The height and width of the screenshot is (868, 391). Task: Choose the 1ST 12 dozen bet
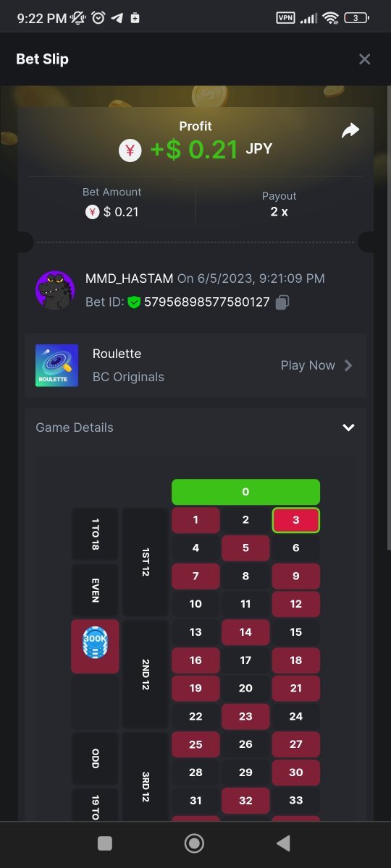click(x=146, y=562)
